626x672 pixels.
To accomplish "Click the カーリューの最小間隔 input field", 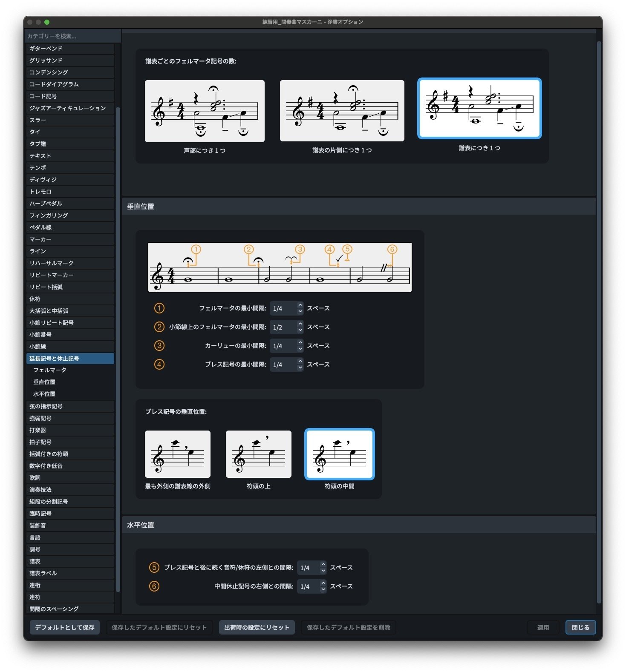I will coord(283,346).
